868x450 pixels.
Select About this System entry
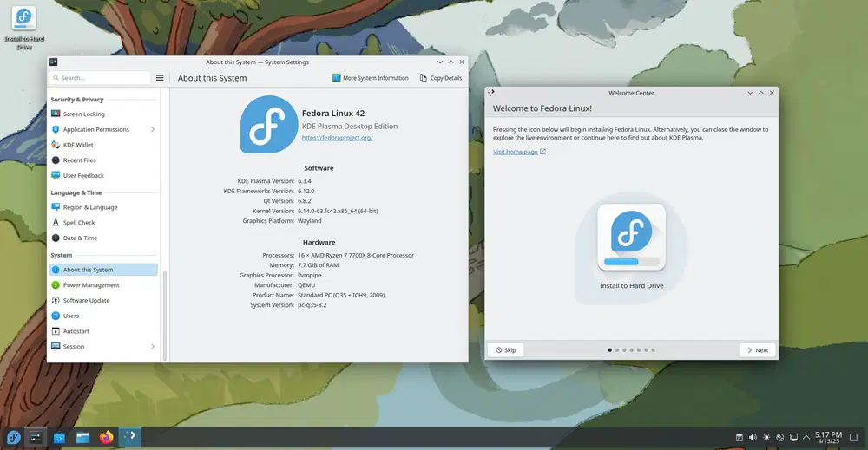coord(103,270)
